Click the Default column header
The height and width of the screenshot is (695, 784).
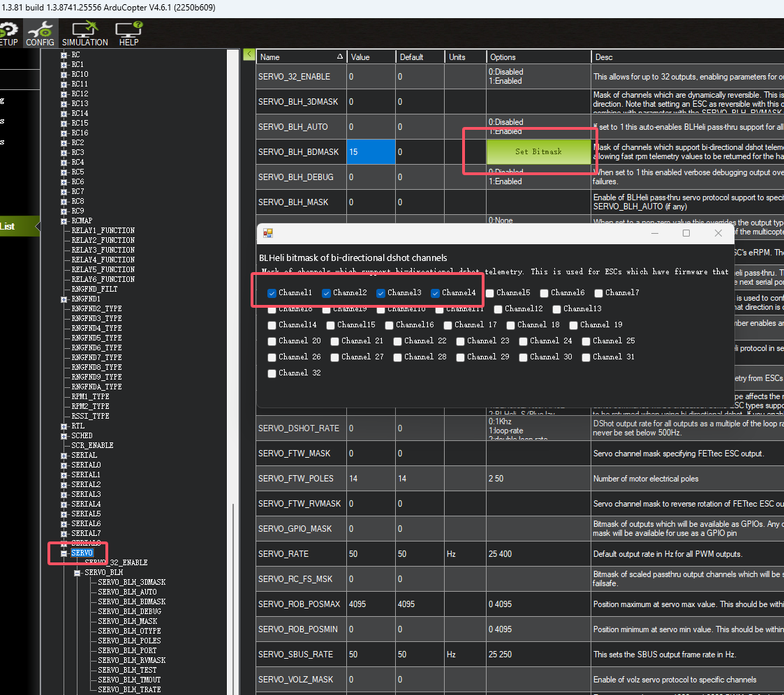pyautogui.click(x=419, y=57)
